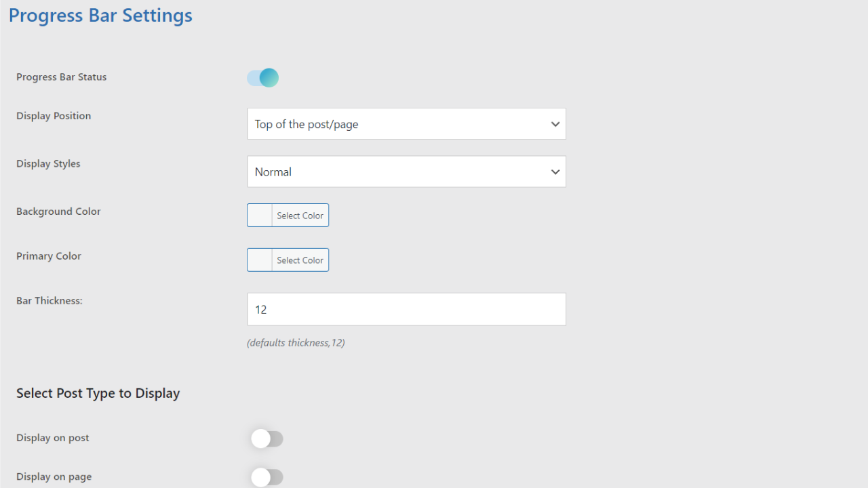
Task: Click the Select Post Type to Display heading
Action: 98,393
